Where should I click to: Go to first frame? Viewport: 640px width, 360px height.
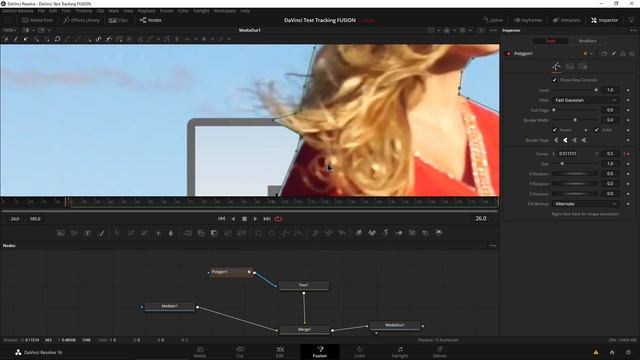[222, 219]
